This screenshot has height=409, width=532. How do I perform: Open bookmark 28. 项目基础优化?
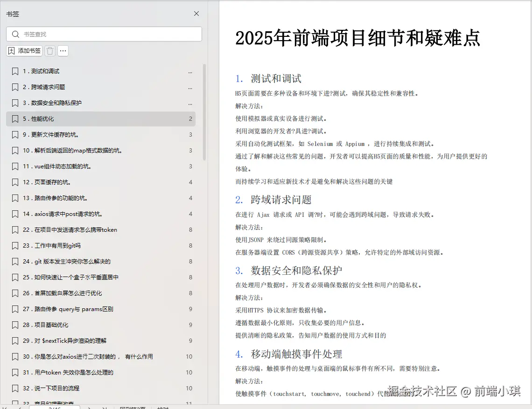click(101, 325)
